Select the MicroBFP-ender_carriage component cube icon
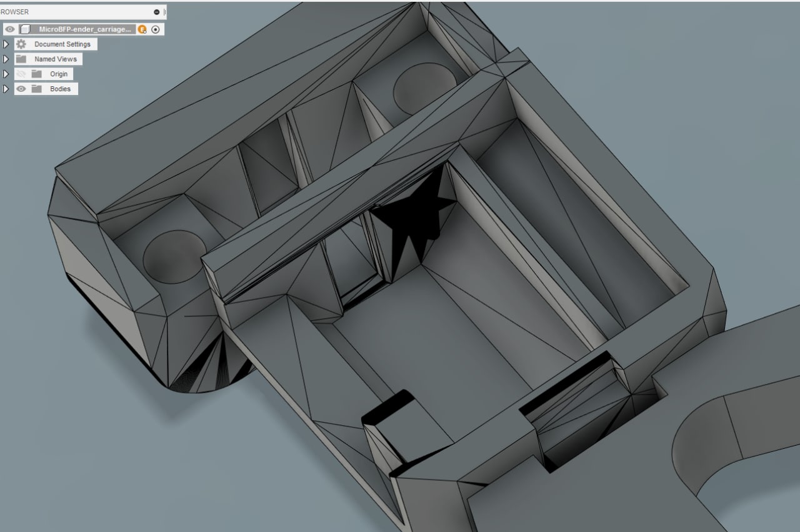Image resolution: width=800 pixels, height=532 pixels. tap(25, 29)
